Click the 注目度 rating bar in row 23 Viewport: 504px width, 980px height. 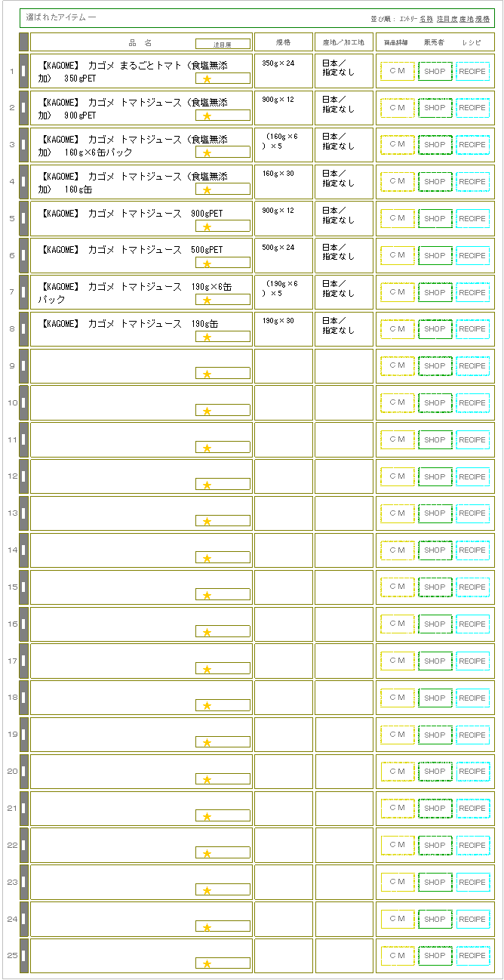223,889
